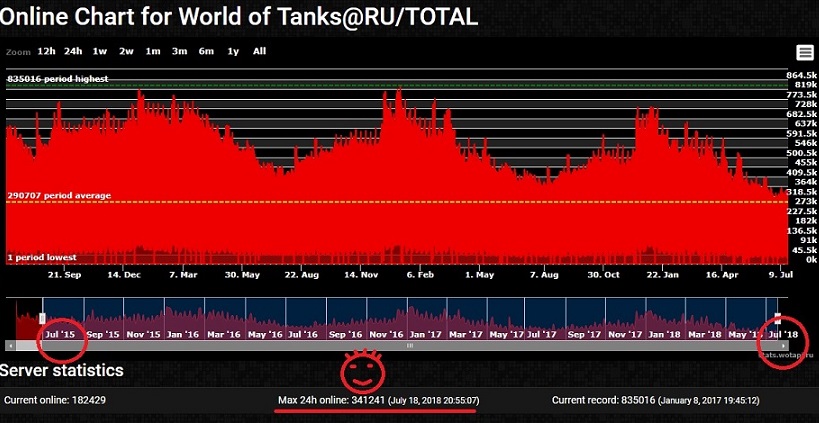819x423 pixels.
Task: Click the right navigator range handle
Action: point(778,318)
